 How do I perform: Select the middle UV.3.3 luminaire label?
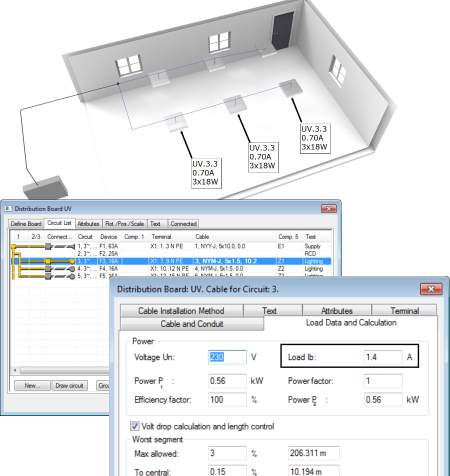(x=262, y=157)
